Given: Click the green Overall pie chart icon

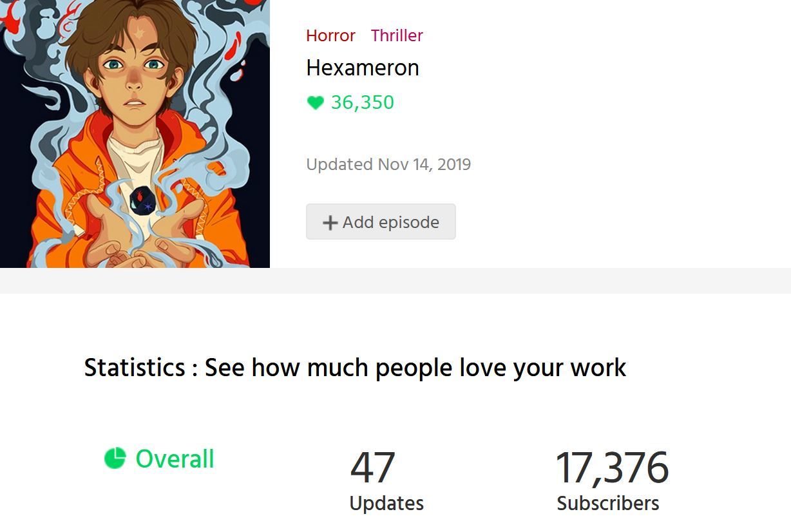Looking at the screenshot, I should [115, 459].
